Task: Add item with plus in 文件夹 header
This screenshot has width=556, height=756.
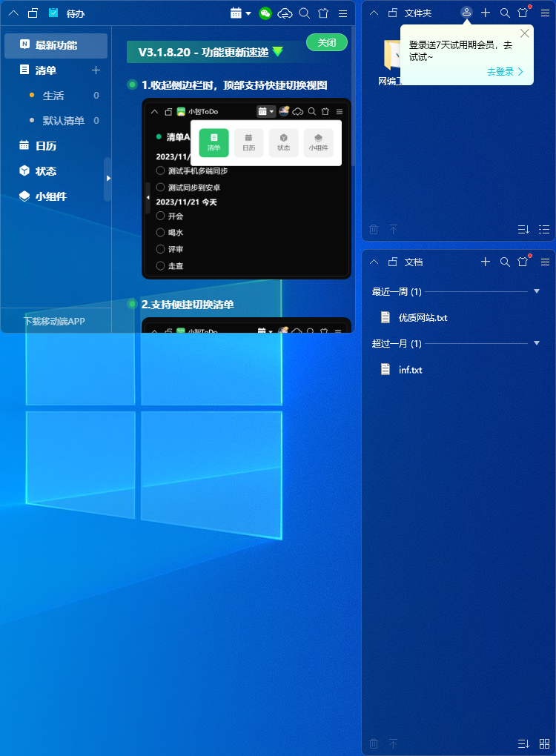Action: [486, 13]
